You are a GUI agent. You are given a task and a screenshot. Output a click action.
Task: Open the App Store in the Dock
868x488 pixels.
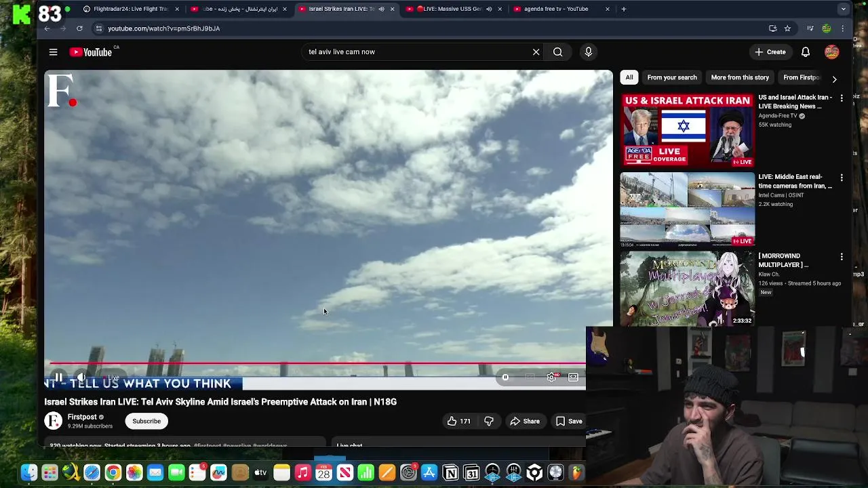click(x=429, y=472)
